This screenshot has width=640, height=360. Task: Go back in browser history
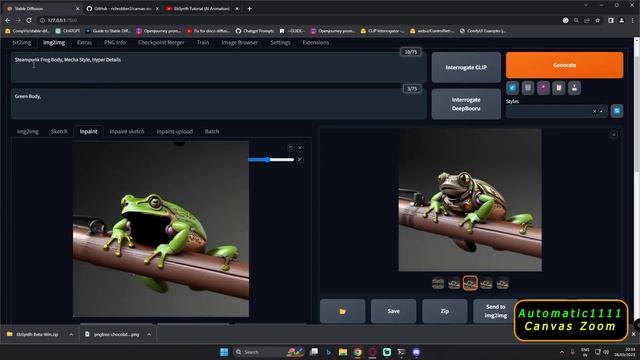click(x=8, y=20)
